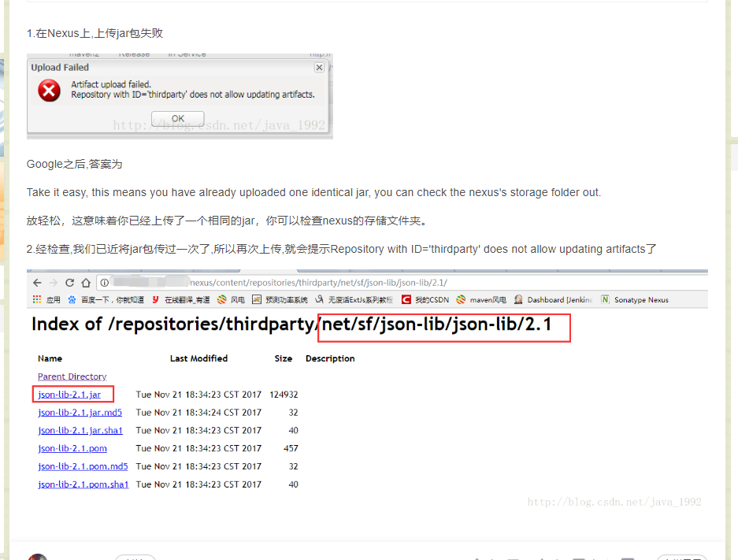The height and width of the screenshot is (560, 738).
Task: Click OK in Upload Failed dialog
Action: click(x=178, y=119)
